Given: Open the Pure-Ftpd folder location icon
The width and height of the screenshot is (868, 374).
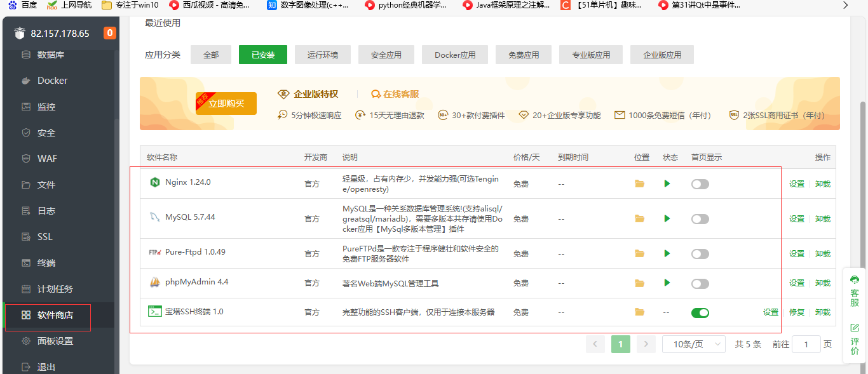Looking at the screenshot, I should 639,253.
